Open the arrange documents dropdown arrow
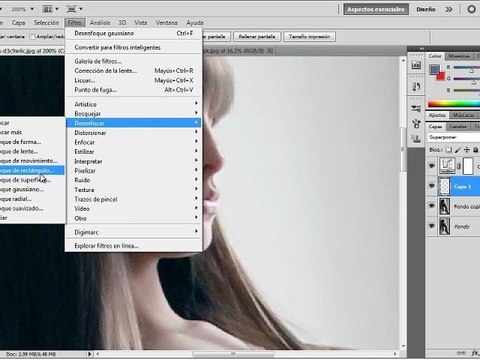 point(57,9)
